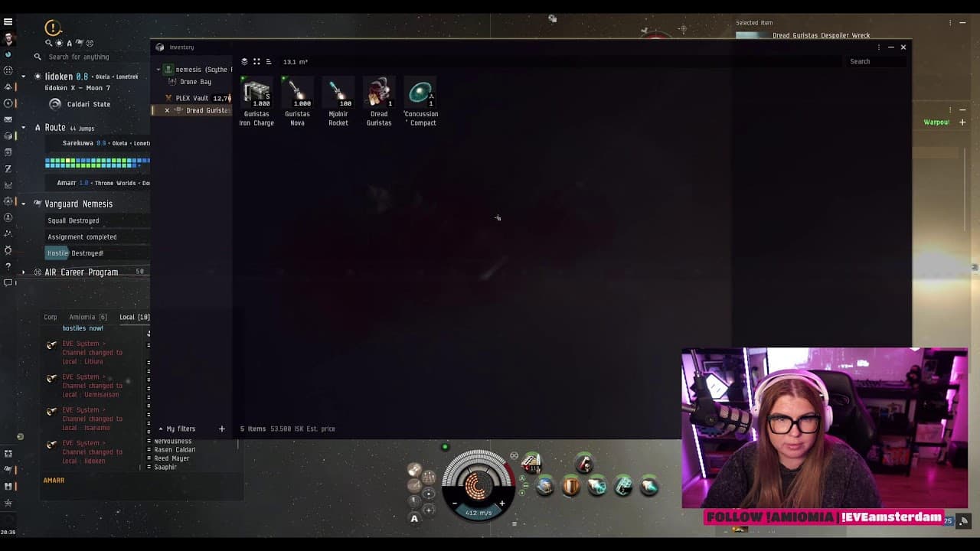Open the inventory cube icon in the Neocom
Screen dimensions: 980x551
point(8,135)
